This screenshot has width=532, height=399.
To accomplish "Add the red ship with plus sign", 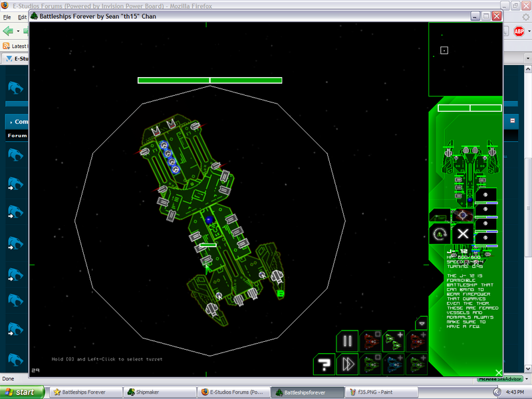I will pyautogui.click(x=417, y=340).
